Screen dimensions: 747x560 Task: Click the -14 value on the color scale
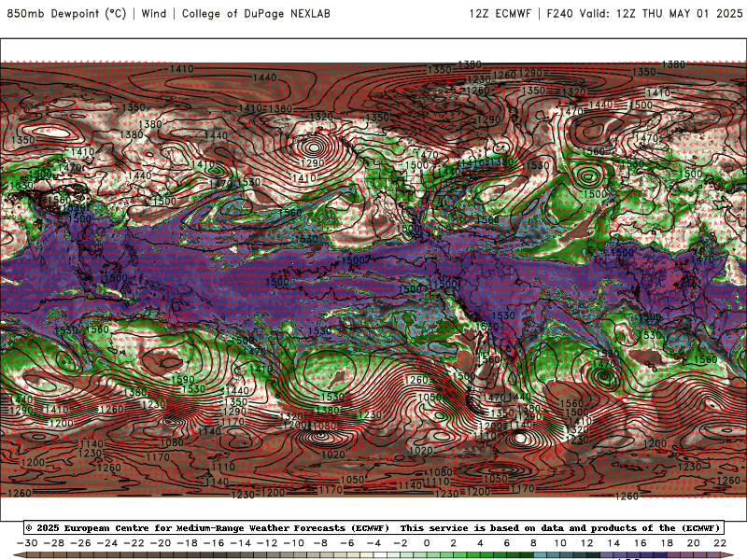coord(241,543)
